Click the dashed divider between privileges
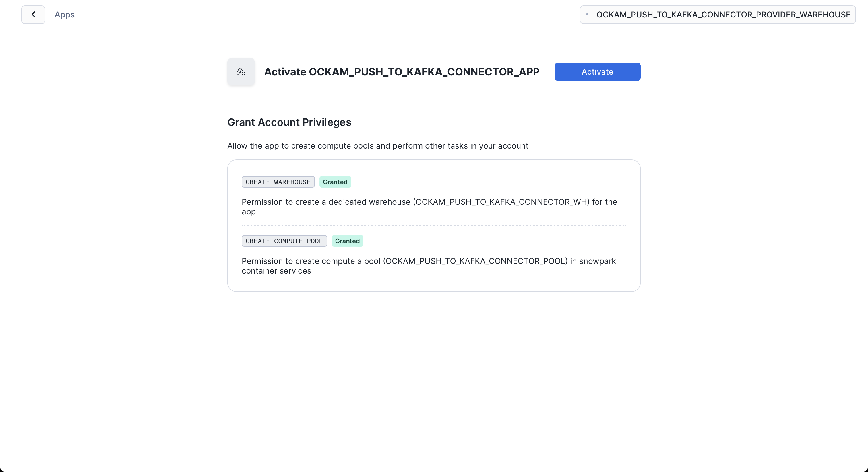This screenshot has width=868, height=472. point(434,226)
